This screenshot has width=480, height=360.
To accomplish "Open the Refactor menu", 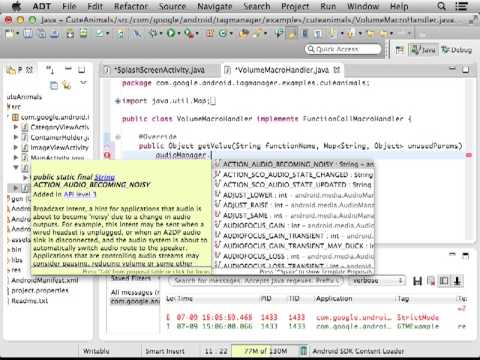I will (131, 6).
